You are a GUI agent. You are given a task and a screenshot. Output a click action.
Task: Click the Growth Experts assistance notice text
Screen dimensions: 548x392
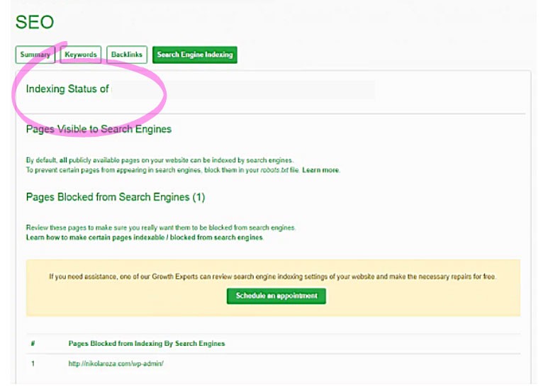pos(272,276)
